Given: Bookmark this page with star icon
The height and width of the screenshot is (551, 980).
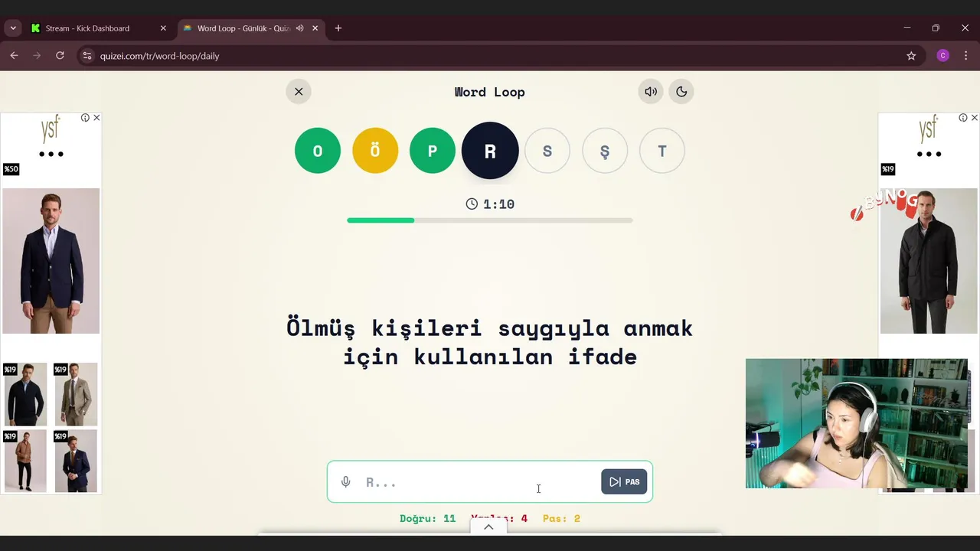Looking at the screenshot, I should 911,56.
